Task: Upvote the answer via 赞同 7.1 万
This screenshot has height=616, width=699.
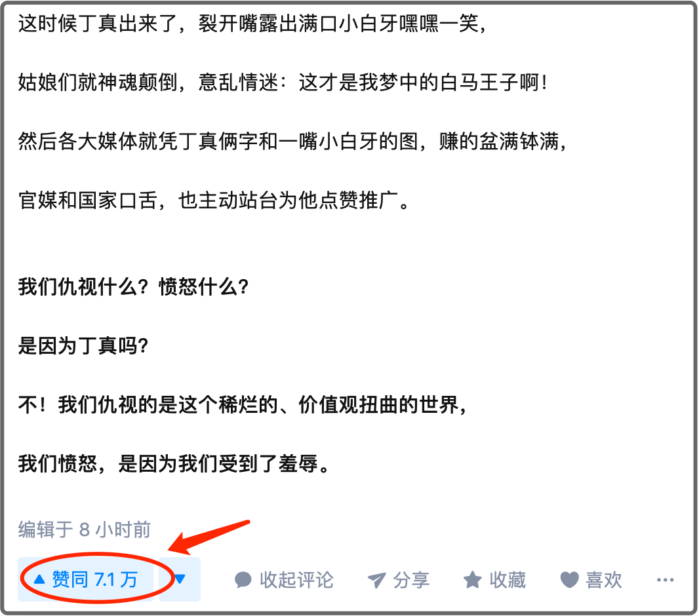Action: coord(86,579)
